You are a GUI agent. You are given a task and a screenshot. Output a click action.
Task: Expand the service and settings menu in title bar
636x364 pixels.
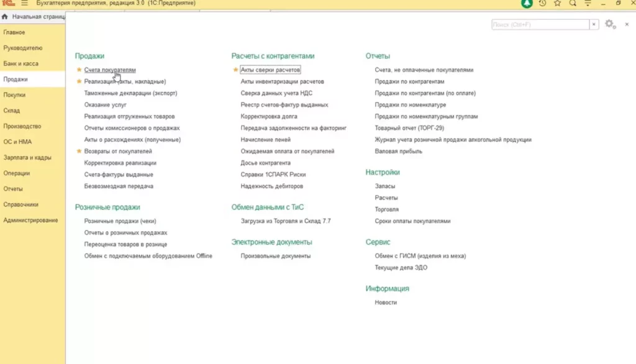point(587,4)
